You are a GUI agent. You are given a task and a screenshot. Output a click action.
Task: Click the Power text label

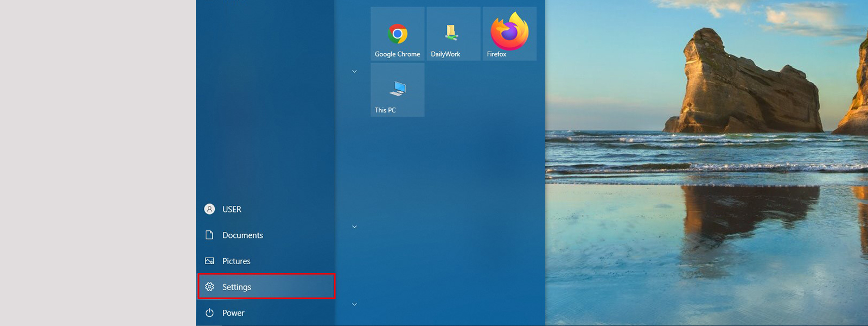click(233, 313)
